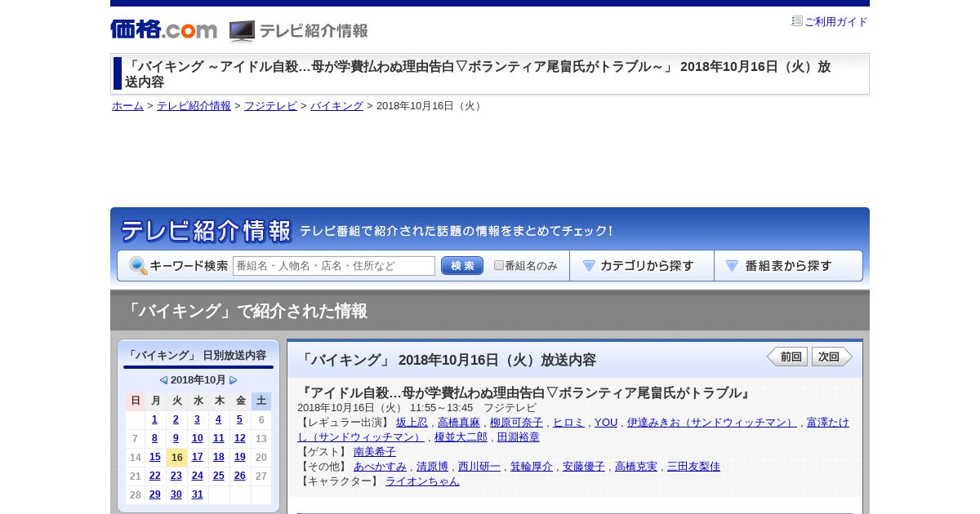The height and width of the screenshot is (514, 980).
Task: Open link 安藤優子
Action: pyautogui.click(x=584, y=467)
